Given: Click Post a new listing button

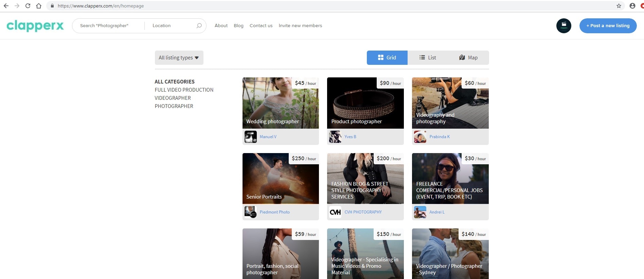Looking at the screenshot, I should point(608,26).
